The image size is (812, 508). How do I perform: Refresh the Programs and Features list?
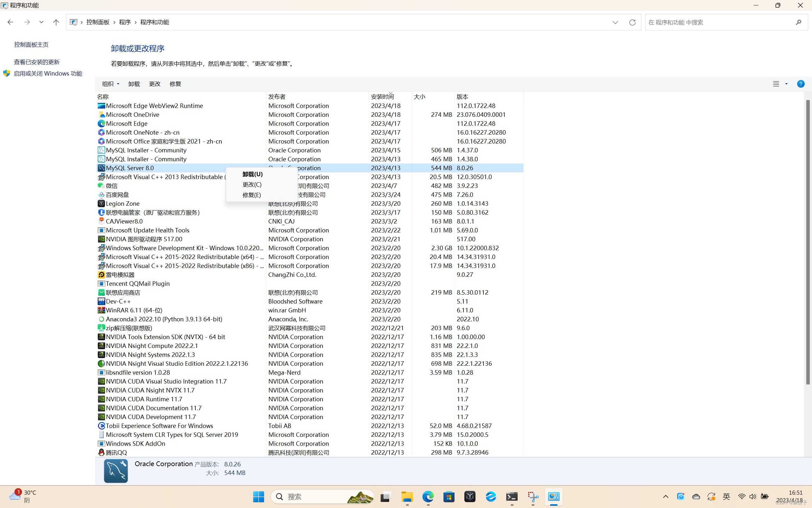pyautogui.click(x=632, y=23)
